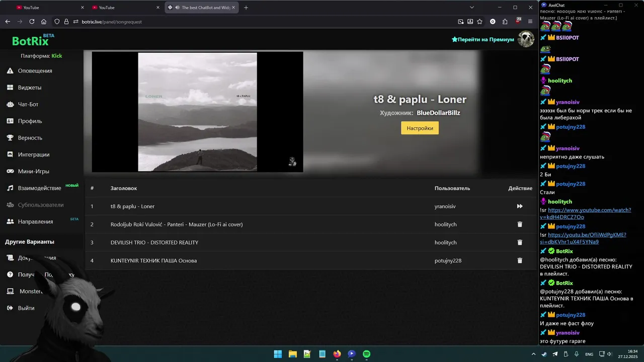Click the yellow Настройки button
The height and width of the screenshot is (362, 644).
point(420,128)
